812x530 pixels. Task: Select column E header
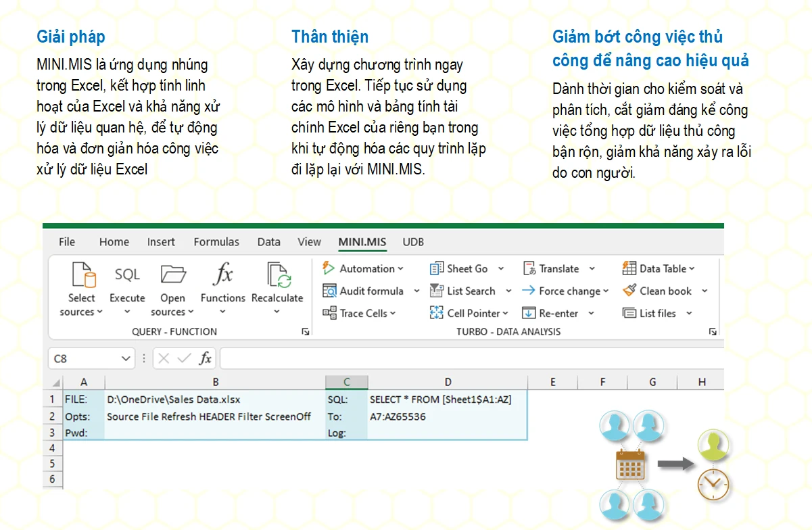click(552, 383)
